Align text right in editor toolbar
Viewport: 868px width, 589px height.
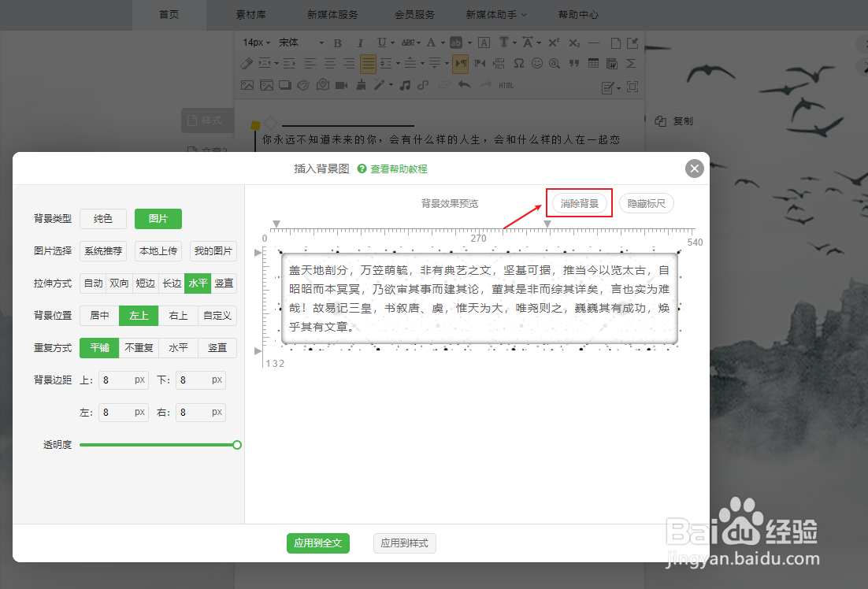point(349,64)
